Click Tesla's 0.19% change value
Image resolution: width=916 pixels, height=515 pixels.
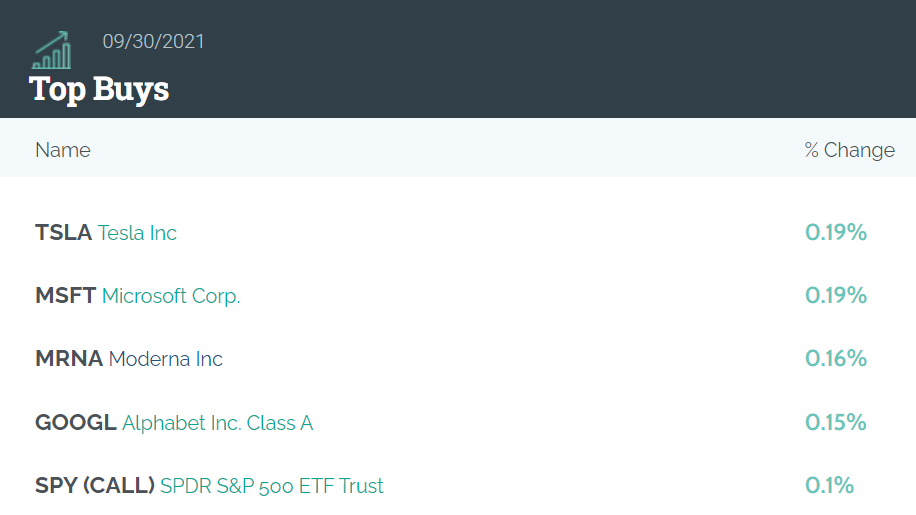[835, 232]
